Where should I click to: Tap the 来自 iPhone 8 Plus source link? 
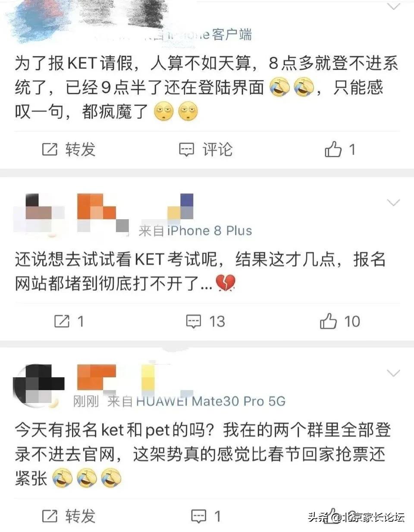tap(195, 230)
